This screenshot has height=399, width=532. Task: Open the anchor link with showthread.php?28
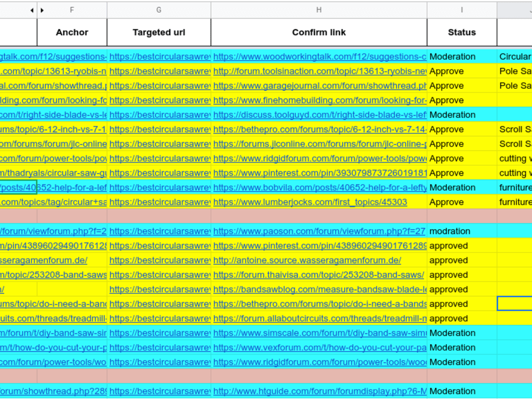coord(53,392)
